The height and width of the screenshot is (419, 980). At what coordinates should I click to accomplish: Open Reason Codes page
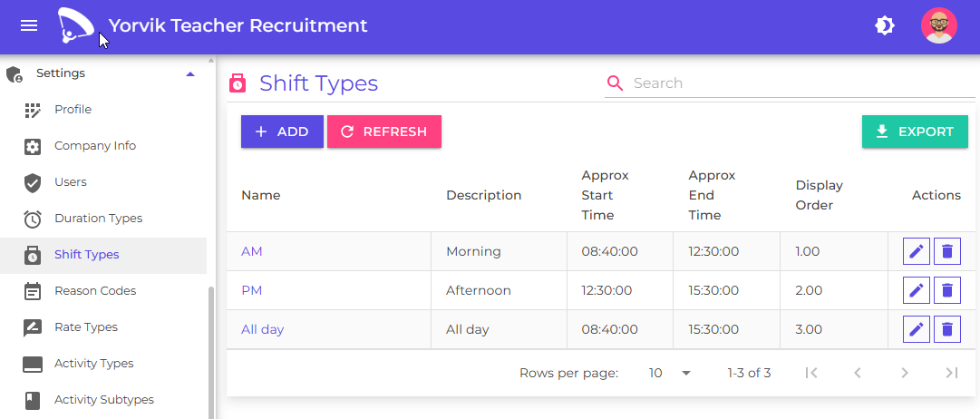pyautogui.click(x=95, y=291)
